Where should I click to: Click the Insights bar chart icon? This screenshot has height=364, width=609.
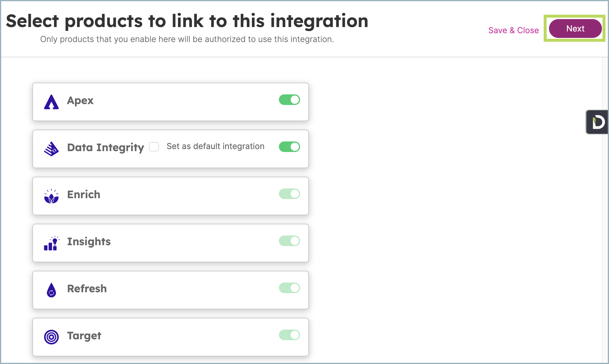[x=51, y=243]
